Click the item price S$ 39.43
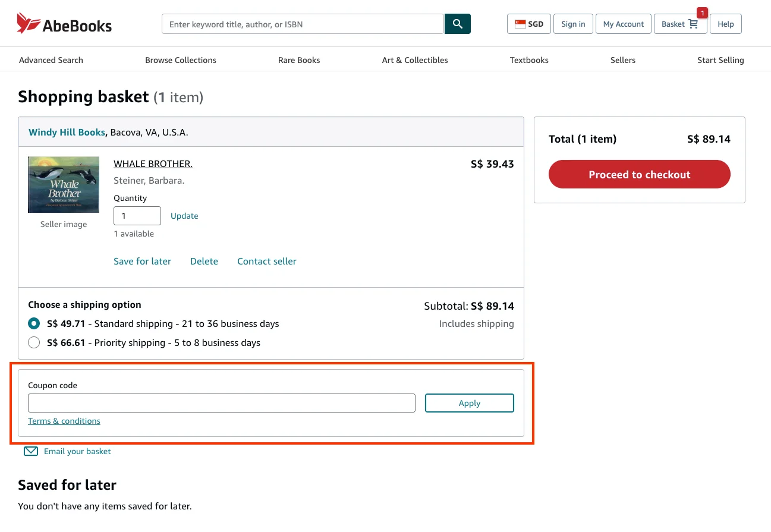Image resolution: width=771 pixels, height=532 pixels. tap(492, 163)
